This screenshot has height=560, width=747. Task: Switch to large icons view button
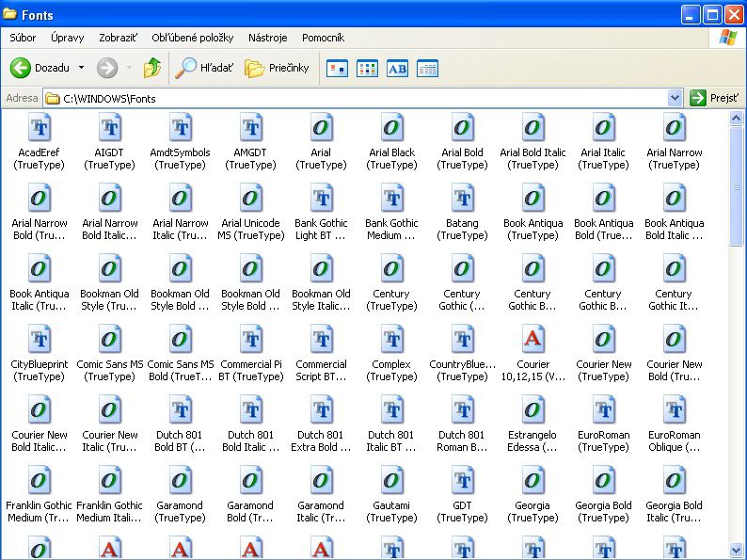[x=337, y=69]
